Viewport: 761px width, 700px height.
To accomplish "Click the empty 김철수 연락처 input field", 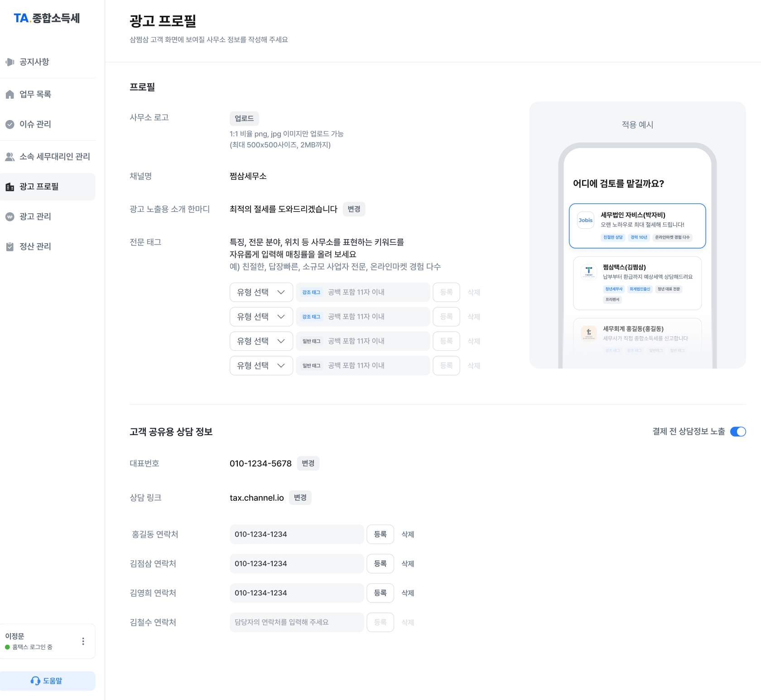I will click(x=297, y=623).
